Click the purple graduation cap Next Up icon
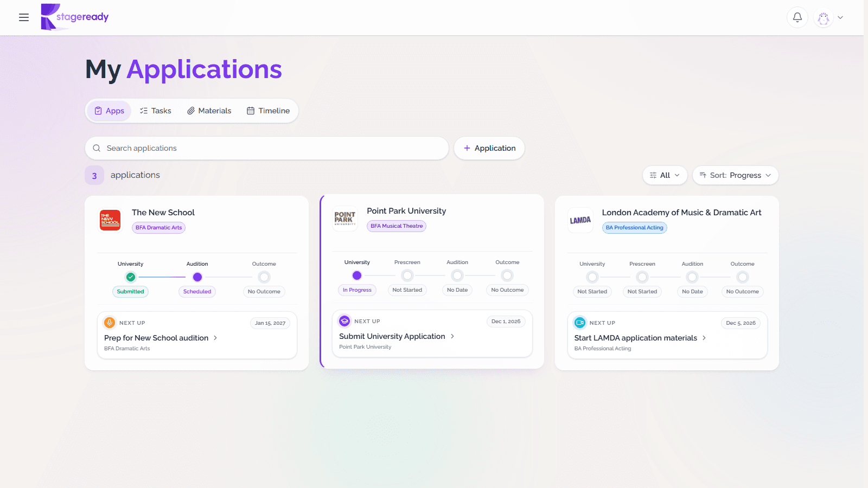Screen dimensions: 868x488 coord(344,321)
